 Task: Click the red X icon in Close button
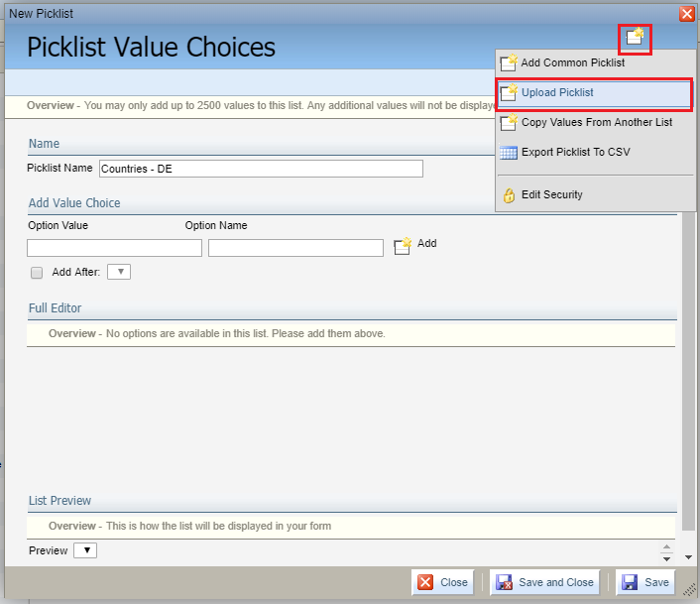[425, 582]
